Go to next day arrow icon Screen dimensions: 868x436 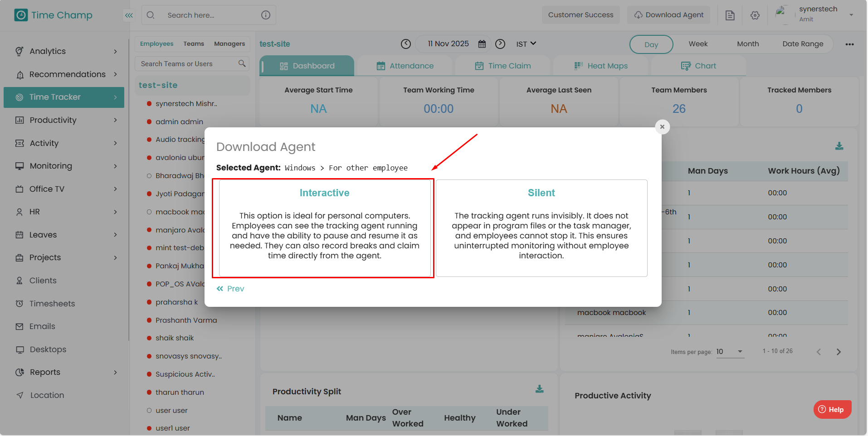tap(500, 44)
